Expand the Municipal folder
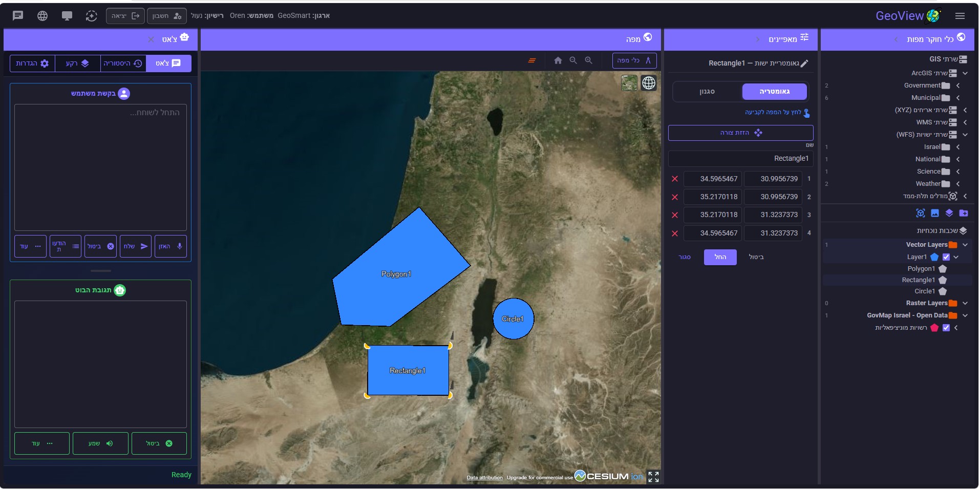Screen dimensions: 980x490 958,98
